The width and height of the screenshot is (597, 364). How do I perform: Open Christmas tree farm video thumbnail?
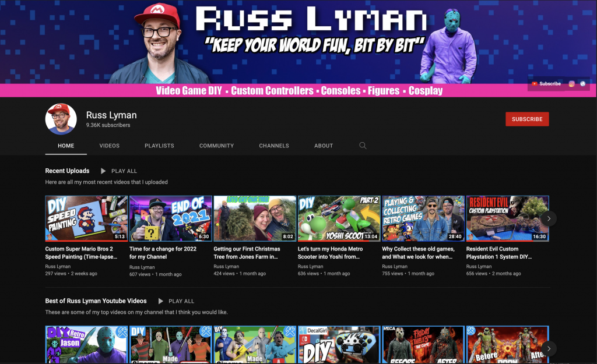pos(255,218)
